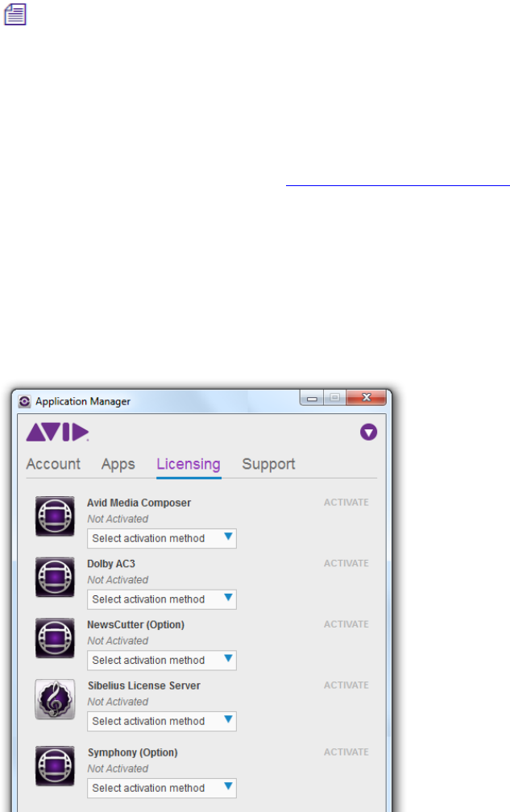Click Not Activated status under NewsCutter (Option)
Screen dimensions: 510x812
[x=118, y=641]
